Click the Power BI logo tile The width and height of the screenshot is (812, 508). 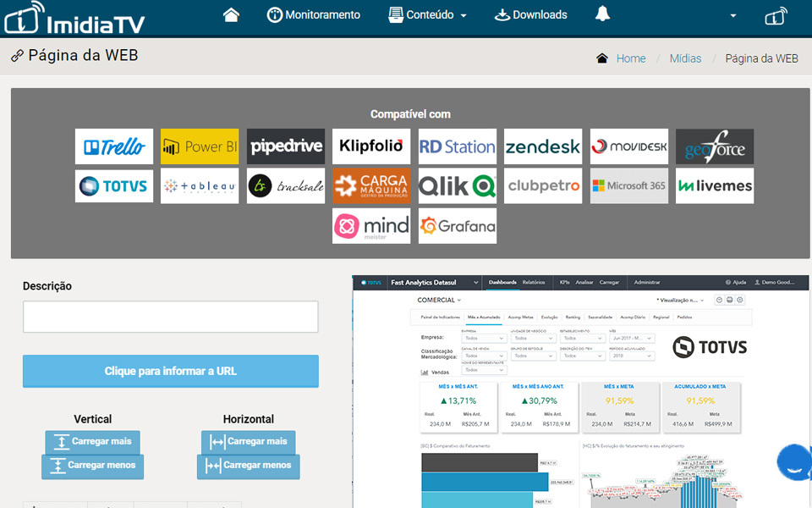tap(200, 146)
